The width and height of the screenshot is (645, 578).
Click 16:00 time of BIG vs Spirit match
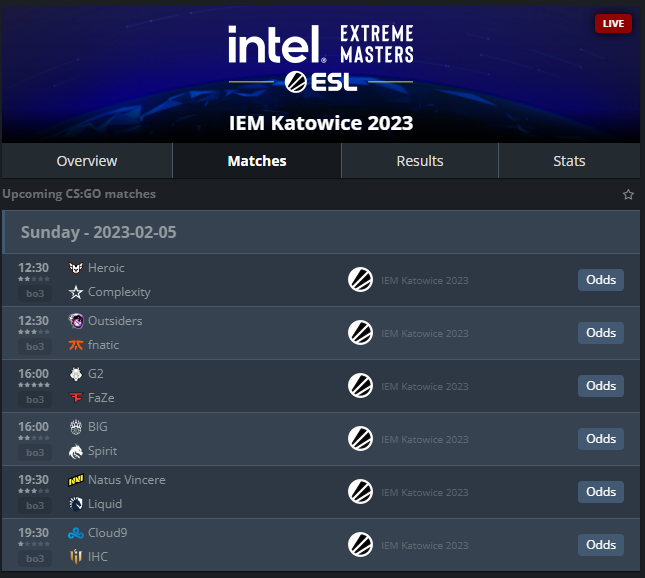pyautogui.click(x=33, y=427)
